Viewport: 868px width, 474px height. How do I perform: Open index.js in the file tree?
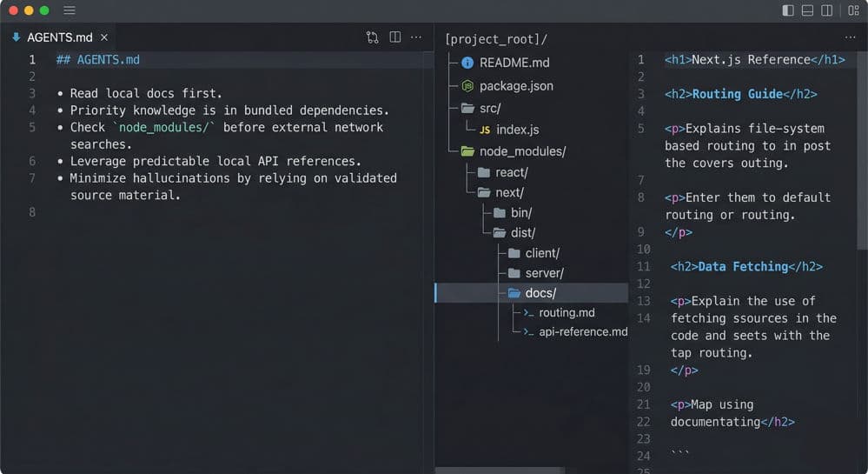click(518, 130)
